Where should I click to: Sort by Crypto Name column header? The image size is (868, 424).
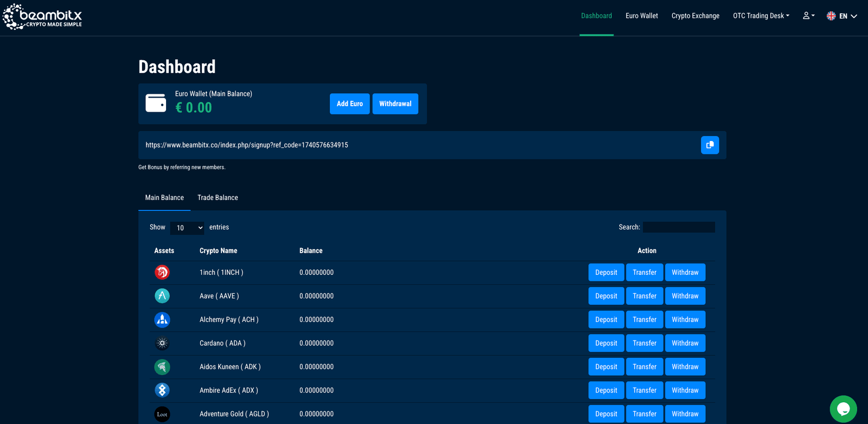(x=218, y=250)
